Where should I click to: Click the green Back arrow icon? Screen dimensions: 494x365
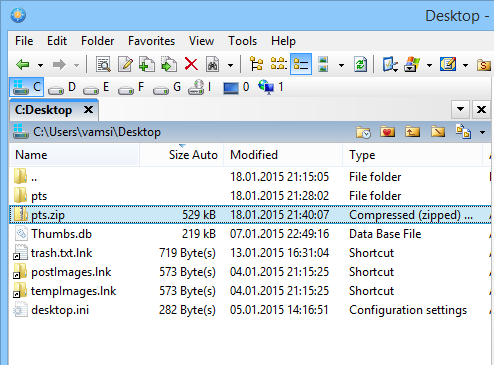tap(23, 64)
